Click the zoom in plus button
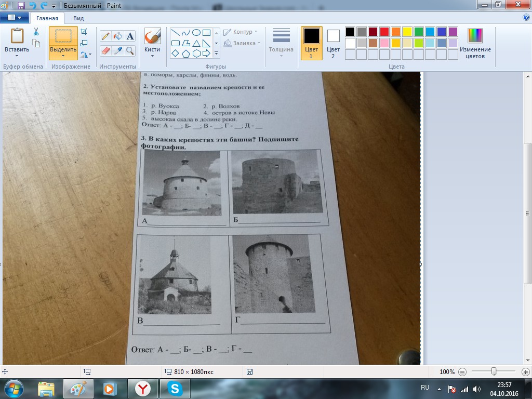This screenshot has height=399, width=532. (x=525, y=371)
